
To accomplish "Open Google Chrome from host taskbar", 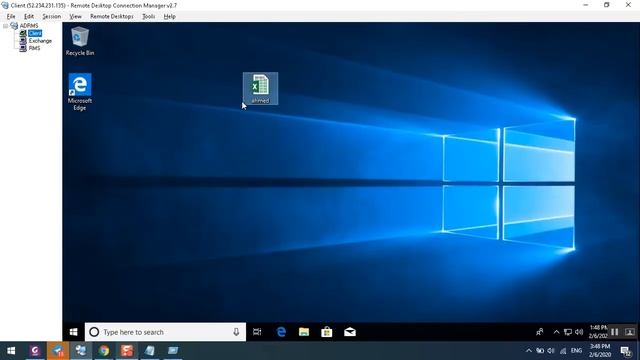I will pos(104,351).
